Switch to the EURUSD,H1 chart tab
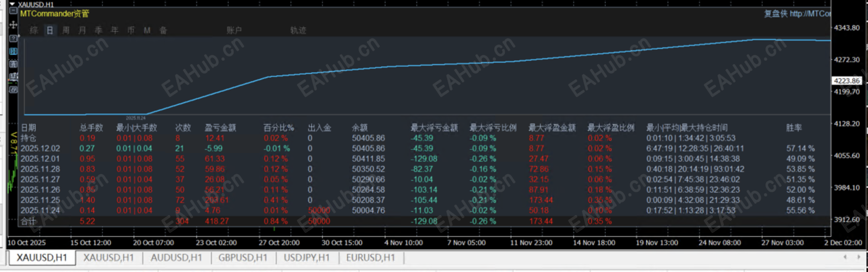The width and height of the screenshot is (868, 272). [371, 257]
